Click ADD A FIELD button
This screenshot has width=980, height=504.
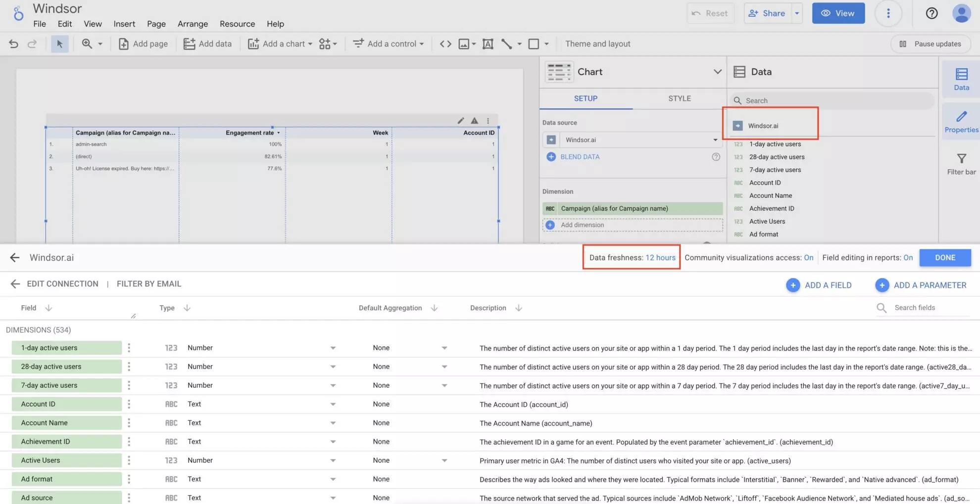click(x=819, y=285)
